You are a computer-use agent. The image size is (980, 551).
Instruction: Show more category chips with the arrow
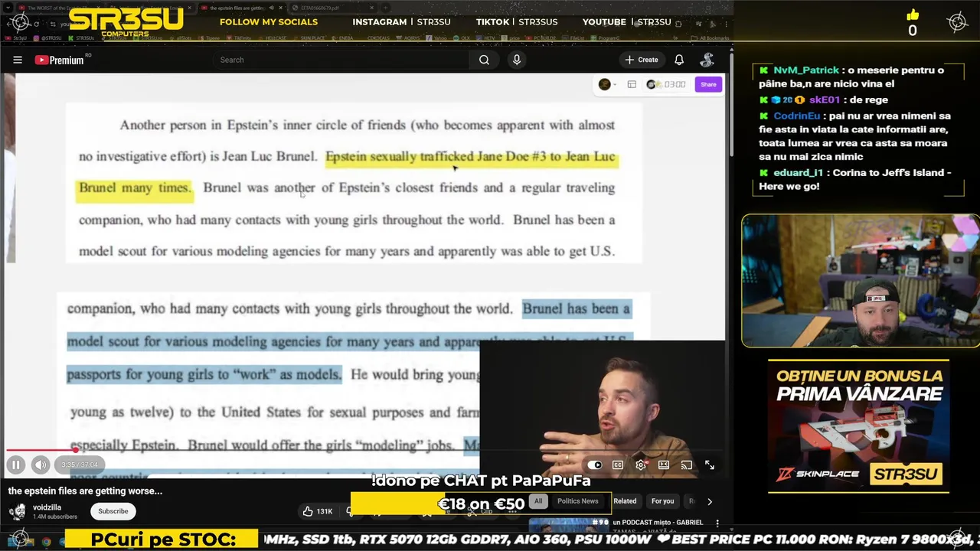pyautogui.click(x=710, y=501)
